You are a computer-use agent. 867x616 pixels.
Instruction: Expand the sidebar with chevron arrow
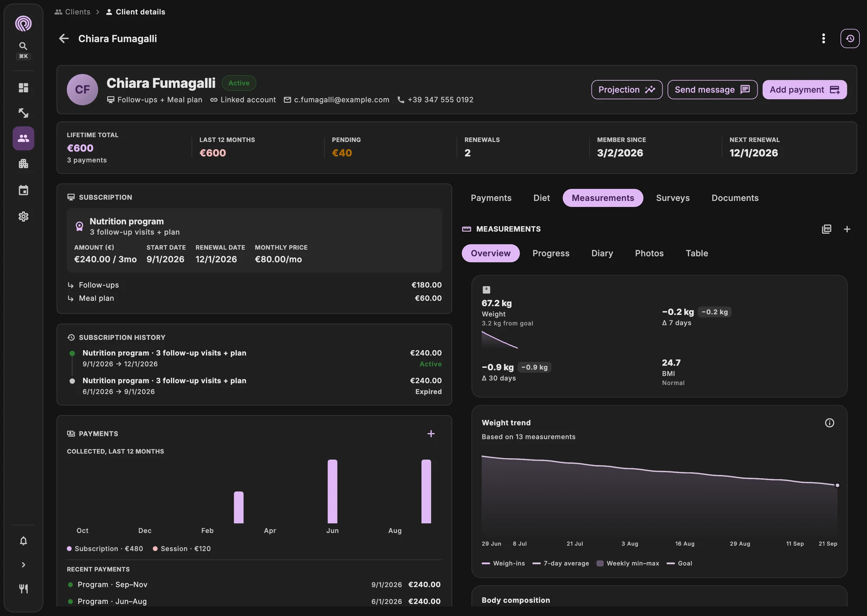[x=23, y=565]
